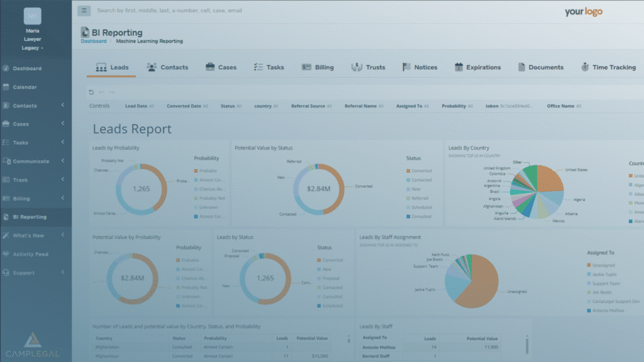Image resolution: width=644 pixels, height=362 pixels.
Task: Toggle Converted in Potential Value by Status legend
Action: coord(421,171)
